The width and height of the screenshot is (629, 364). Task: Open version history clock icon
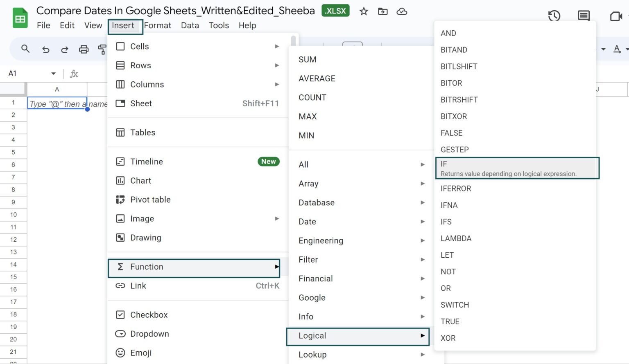pyautogui.click(x=554, y=16)
